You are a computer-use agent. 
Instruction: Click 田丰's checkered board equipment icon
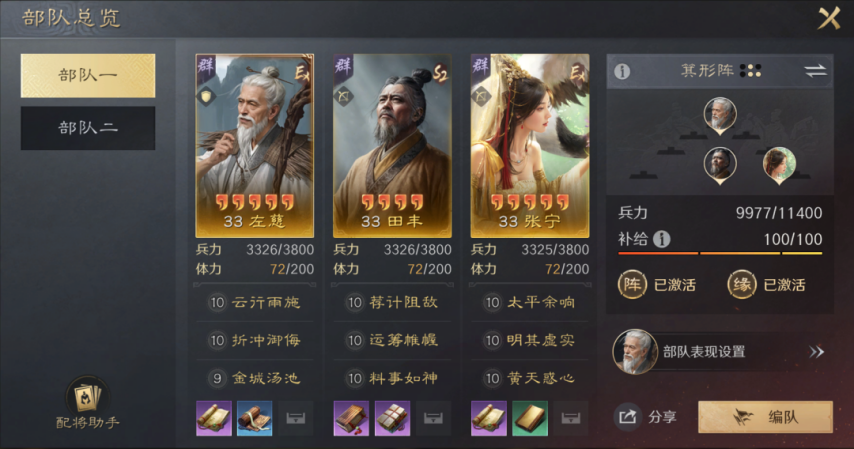[392, 418]
